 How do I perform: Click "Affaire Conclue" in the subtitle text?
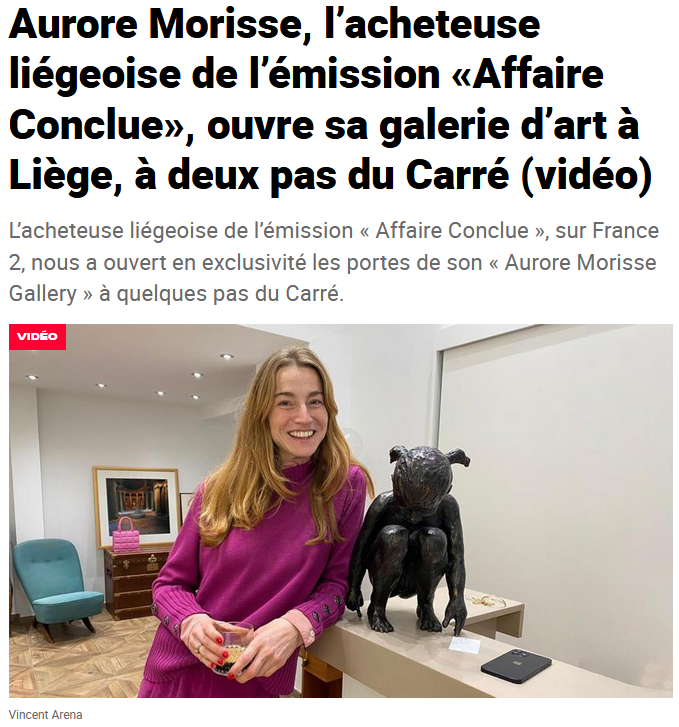[452, 230]
